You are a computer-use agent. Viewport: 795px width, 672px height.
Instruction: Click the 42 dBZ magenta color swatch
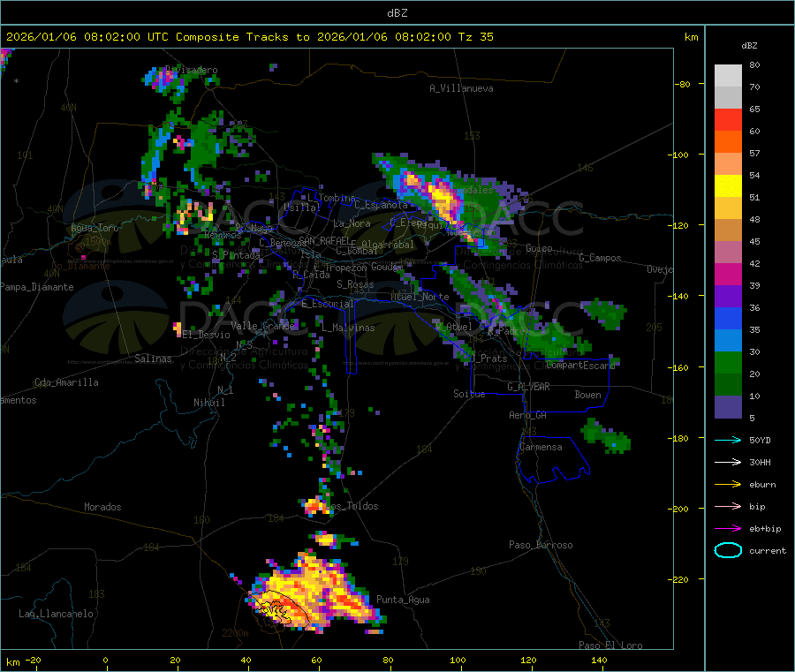(728, 274)
